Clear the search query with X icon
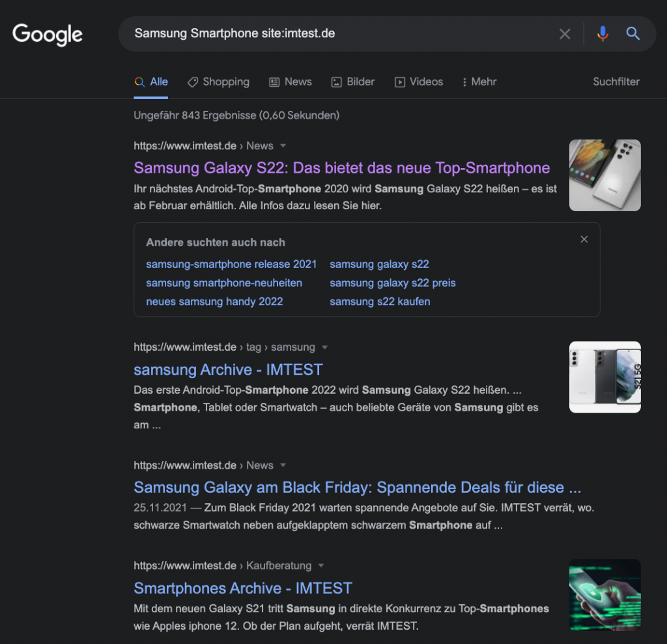The width and height of the screenshot is (667, 644). (x=565, y=34)
